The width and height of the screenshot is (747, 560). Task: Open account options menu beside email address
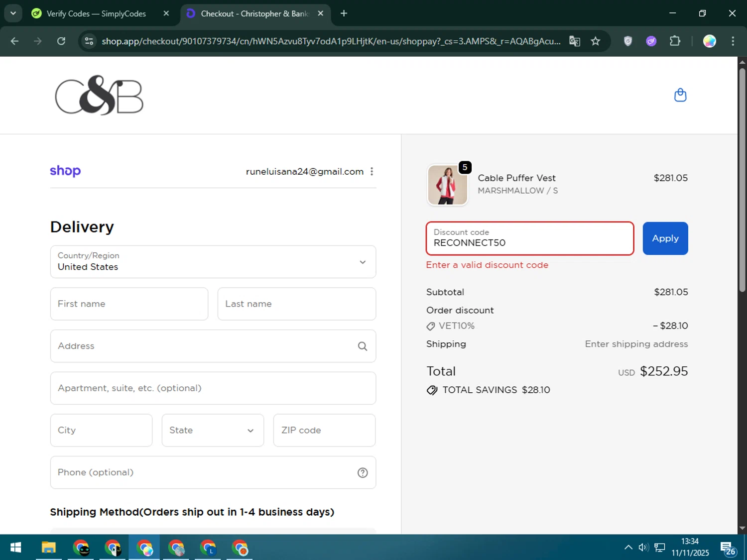372,171
